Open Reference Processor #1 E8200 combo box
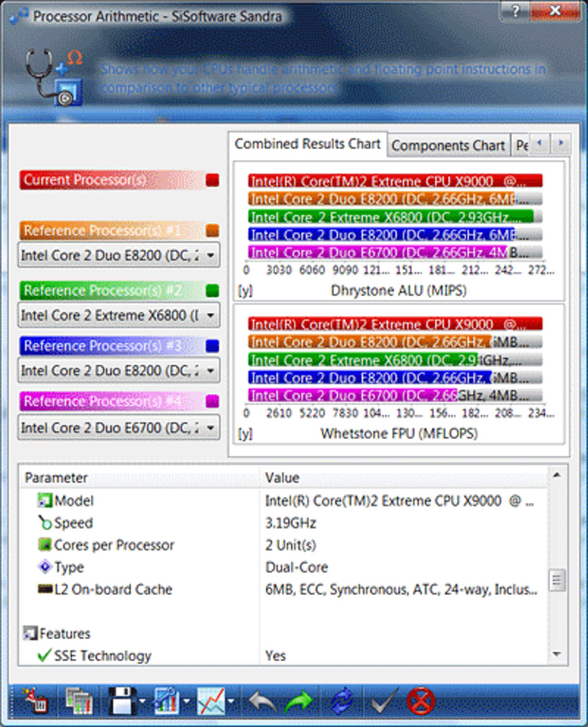This screenshot has height=727, width=588. pos(119,255)
